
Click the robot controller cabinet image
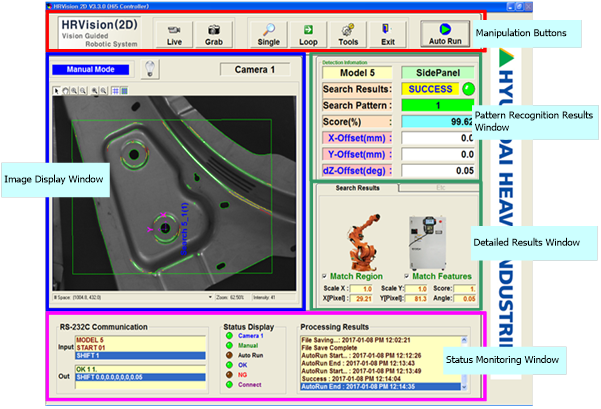[428, 243]
